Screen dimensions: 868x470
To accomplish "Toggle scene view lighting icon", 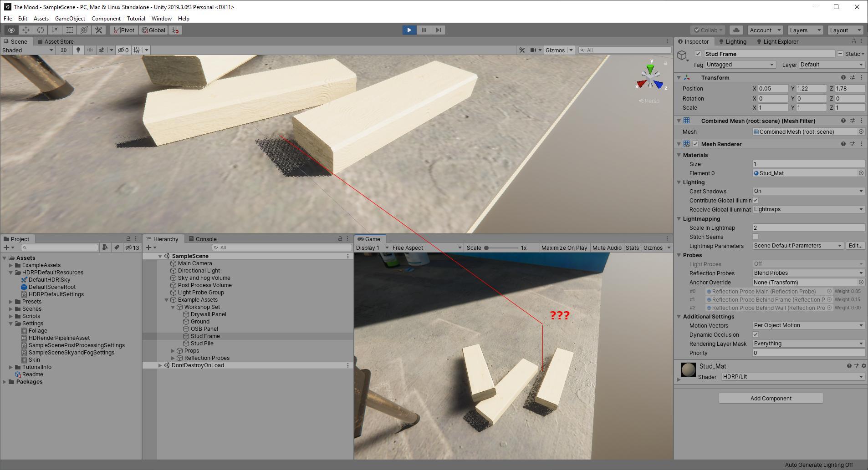I will coord(78,50).
